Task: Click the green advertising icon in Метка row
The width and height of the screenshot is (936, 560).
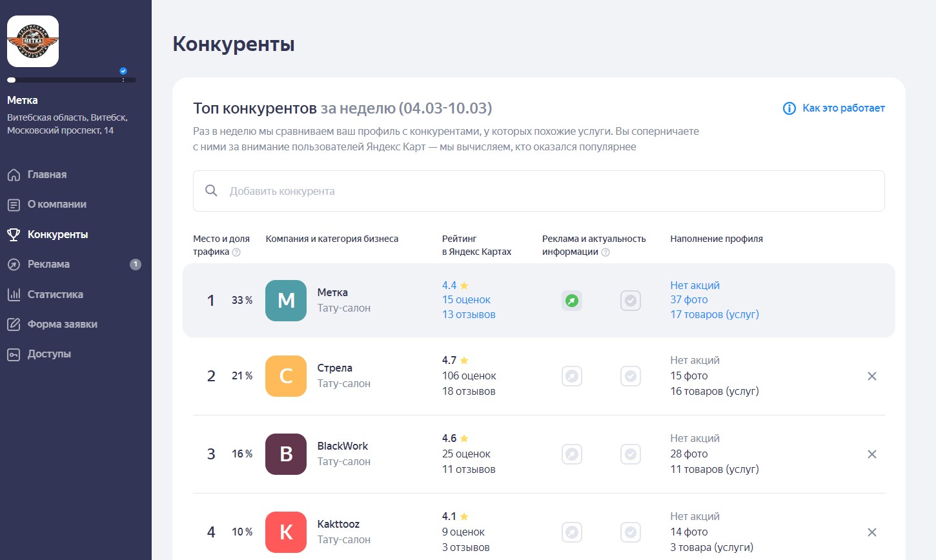Action: click(x=572, y=301)
